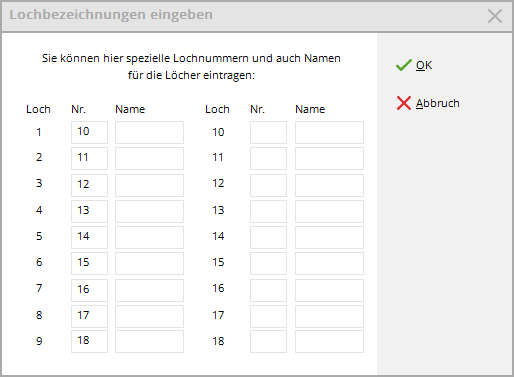Click the Name field for Loch 3
Viewport: 514px width, 377px height.
click(x=149, y=185)
